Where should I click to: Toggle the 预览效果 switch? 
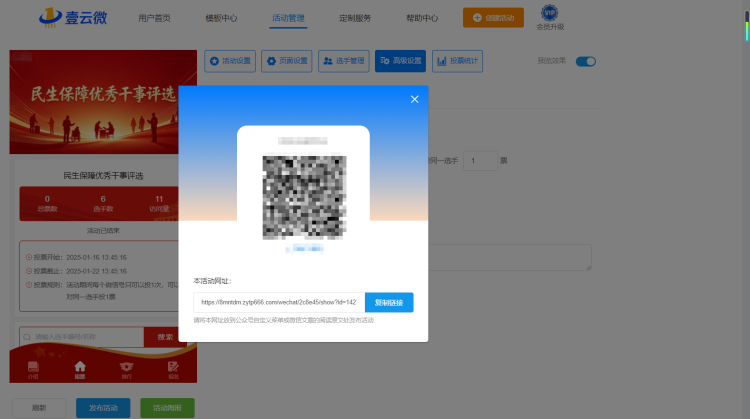pyautogui.click(x=585, y=61)
